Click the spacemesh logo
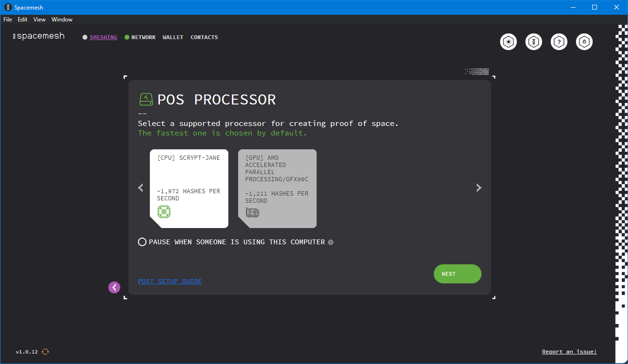The image size is (628, 364). [38, 36]
